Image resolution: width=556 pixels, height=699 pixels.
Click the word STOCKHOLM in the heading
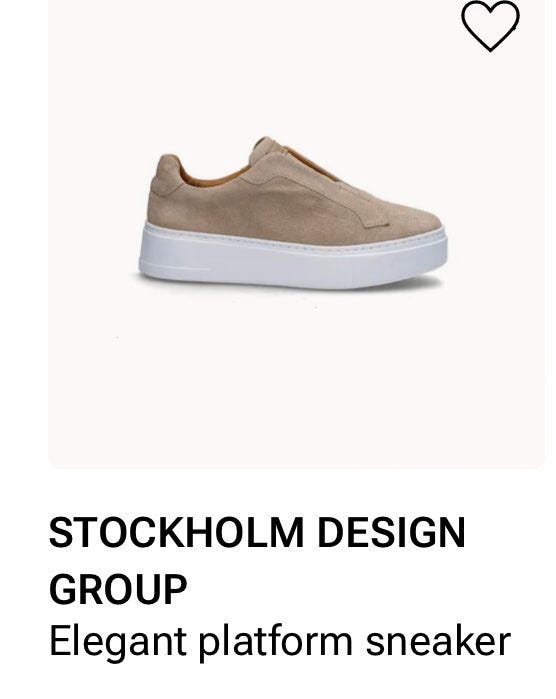pos(176,532)
